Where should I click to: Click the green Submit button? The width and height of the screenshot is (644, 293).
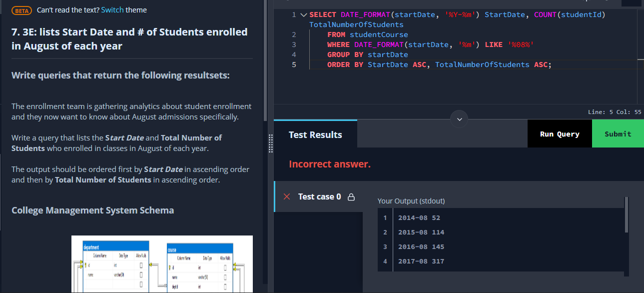tap(618, 133)
